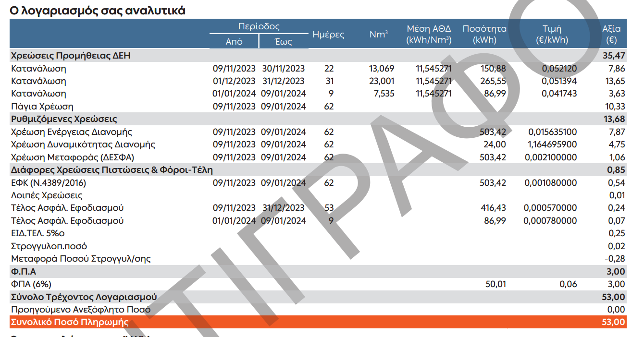
Task: Click the "Χρέωση Μεταφοράς (ΔΕΣΦΑ)" label
Action: click(73, 157)
